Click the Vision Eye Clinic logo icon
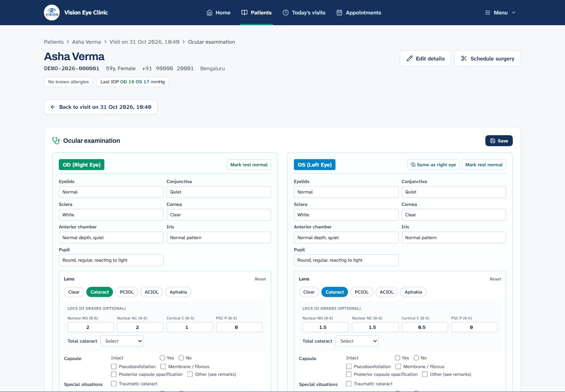The height and width of the screenshot is (392, 565). pos(52,12)
